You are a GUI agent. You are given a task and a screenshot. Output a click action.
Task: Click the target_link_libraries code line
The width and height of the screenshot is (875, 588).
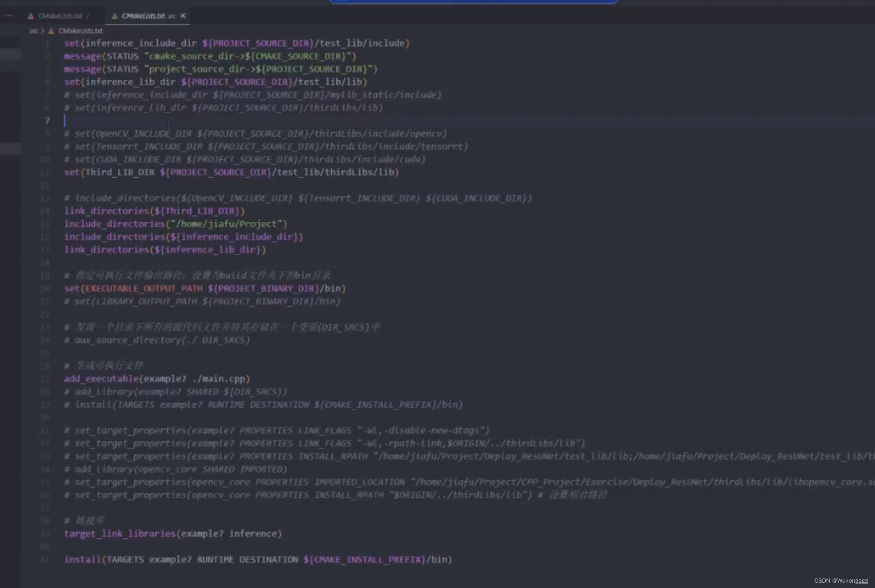click(x=173, y=533)
